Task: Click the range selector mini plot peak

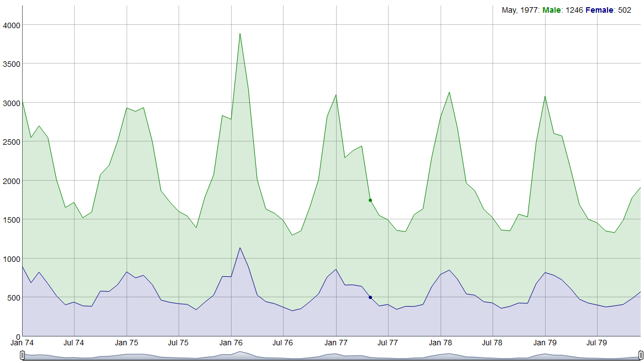Action: 240,352
